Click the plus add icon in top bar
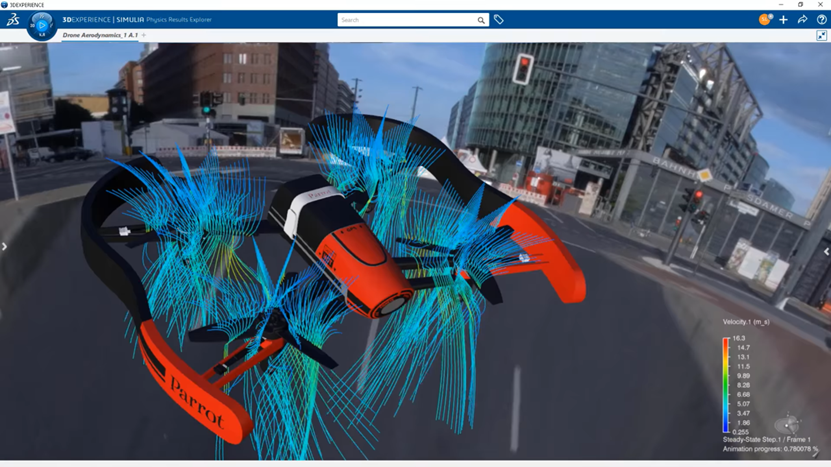This screenshot has height=467, width=831. (783, 20)
